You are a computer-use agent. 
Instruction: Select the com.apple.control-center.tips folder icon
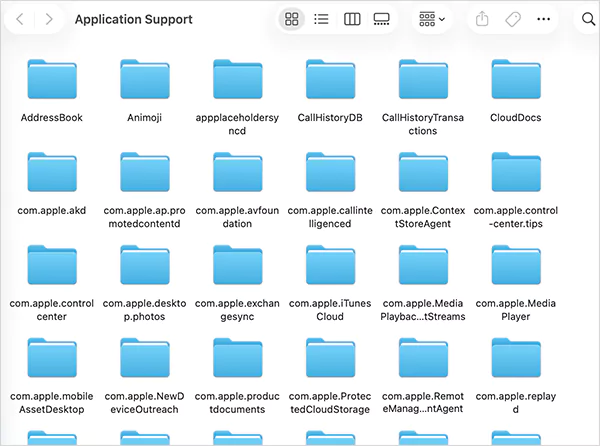point(516,172)
